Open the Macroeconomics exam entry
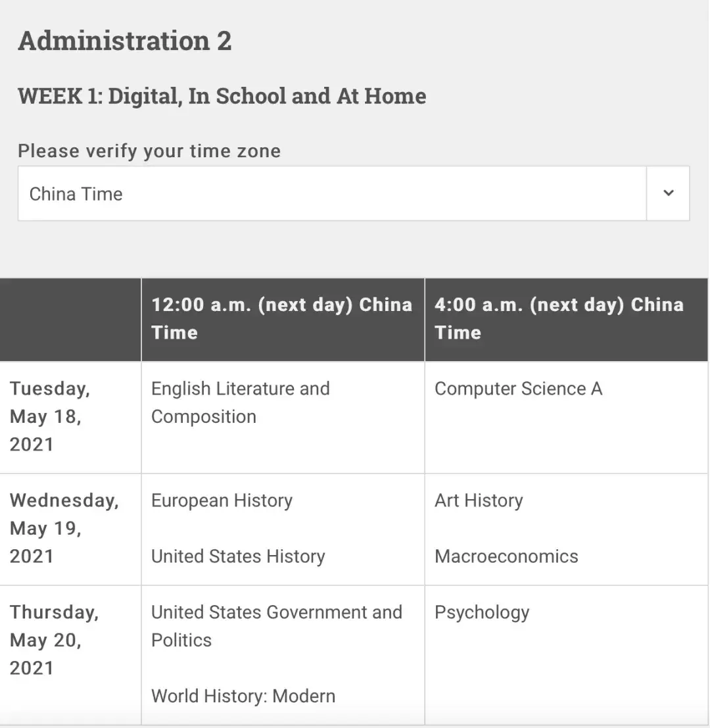Image resolution: width=710 pixels, height=728 pixels. (506, 556)
